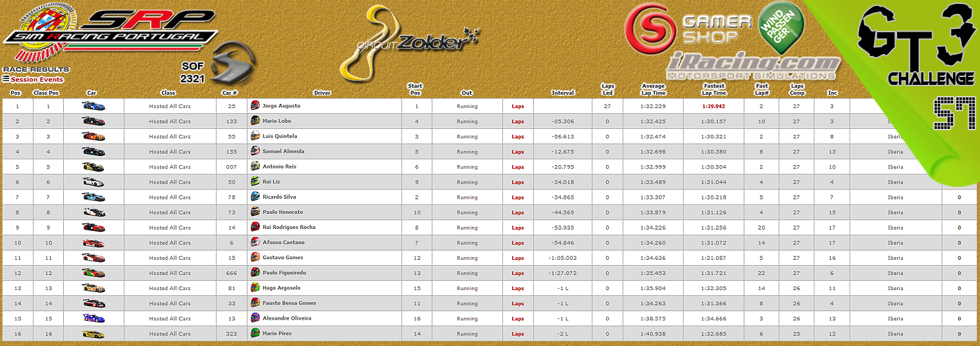Click the orange car image in Luis Quintela's row
The width and height of the screenshot is (980, 346).
coord(93,136)
